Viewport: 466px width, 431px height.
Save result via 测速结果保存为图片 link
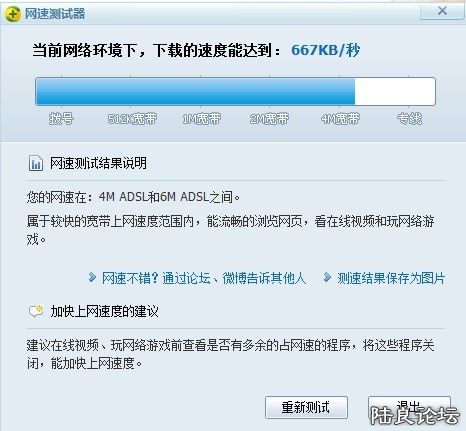(391, 278)
